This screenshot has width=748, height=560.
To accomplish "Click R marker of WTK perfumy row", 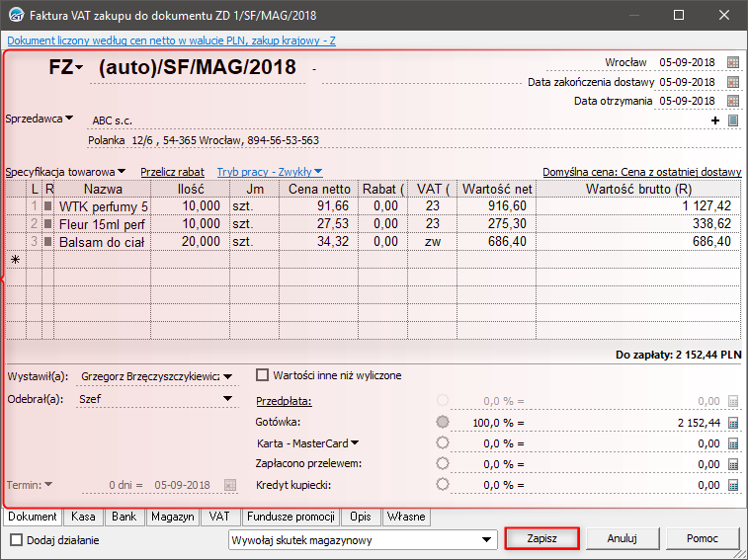I will coord(47,206).
